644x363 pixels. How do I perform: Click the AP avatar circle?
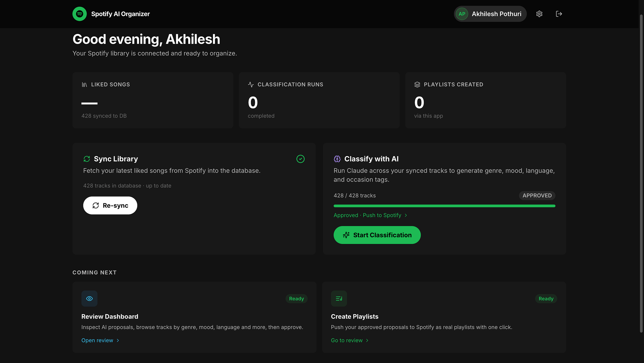tap(462, 14)
